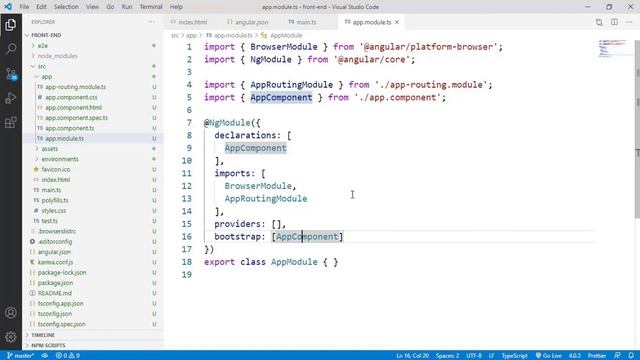Open the Extensions view
This screenshot has width=640, height=360.
point(11,122)
